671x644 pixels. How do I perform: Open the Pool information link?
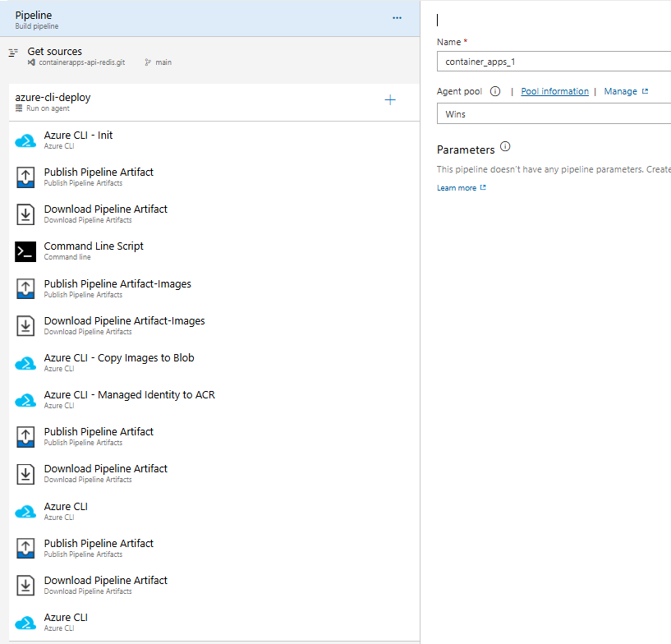tap(554, 91)
